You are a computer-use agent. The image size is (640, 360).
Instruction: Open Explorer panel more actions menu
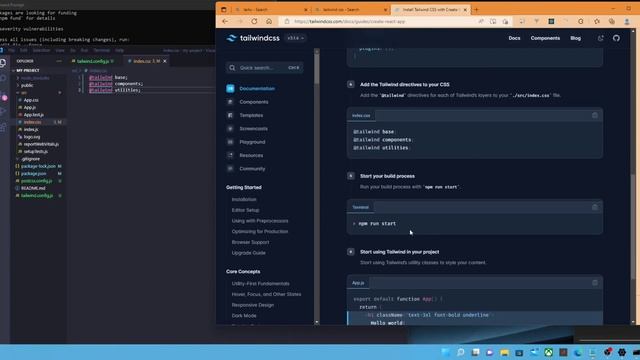(x=59, y=61)
